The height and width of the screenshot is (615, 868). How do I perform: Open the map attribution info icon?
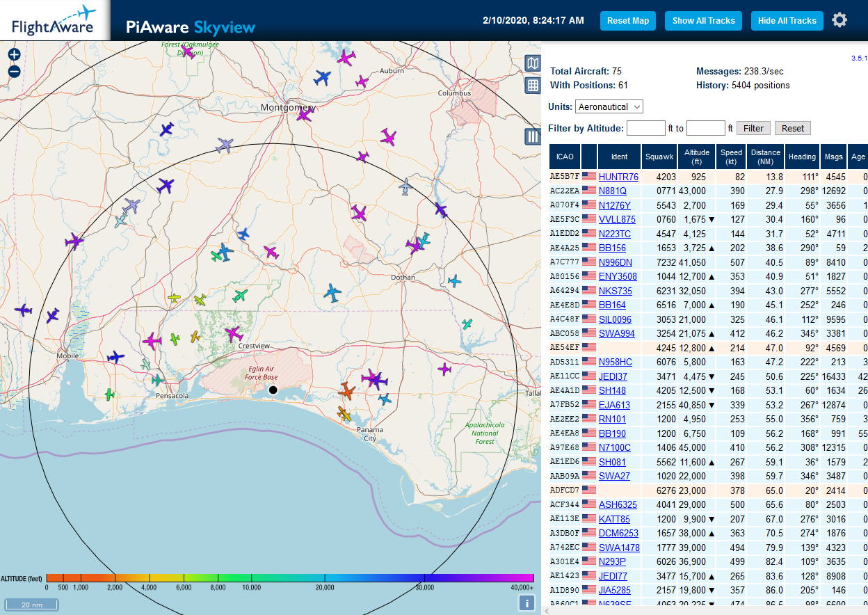(528, 603)
